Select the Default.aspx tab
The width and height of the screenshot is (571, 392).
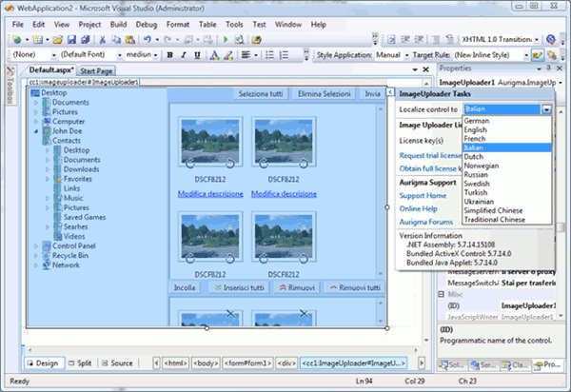coord(51,69)
